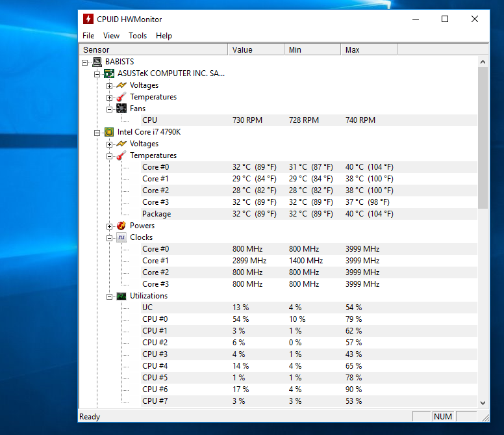Click the vertical scrollbar thumb

point(483,138)
